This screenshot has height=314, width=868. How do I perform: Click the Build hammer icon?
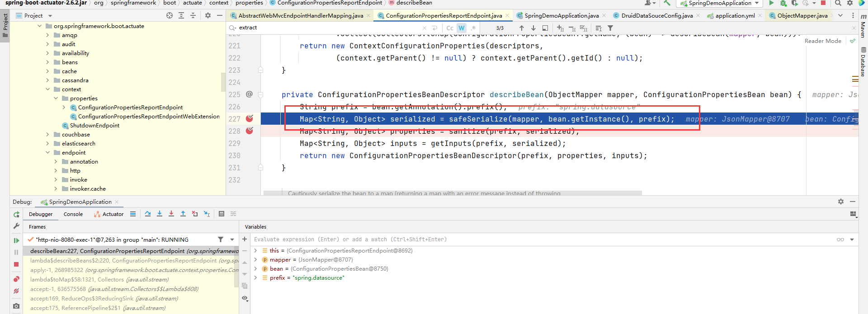667,3
